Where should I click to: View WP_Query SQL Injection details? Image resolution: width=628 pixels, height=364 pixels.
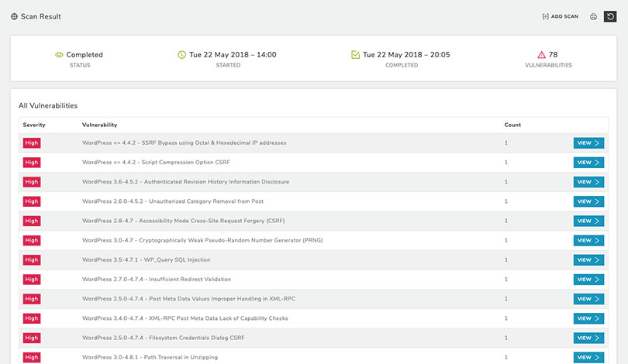pos(588,260)
